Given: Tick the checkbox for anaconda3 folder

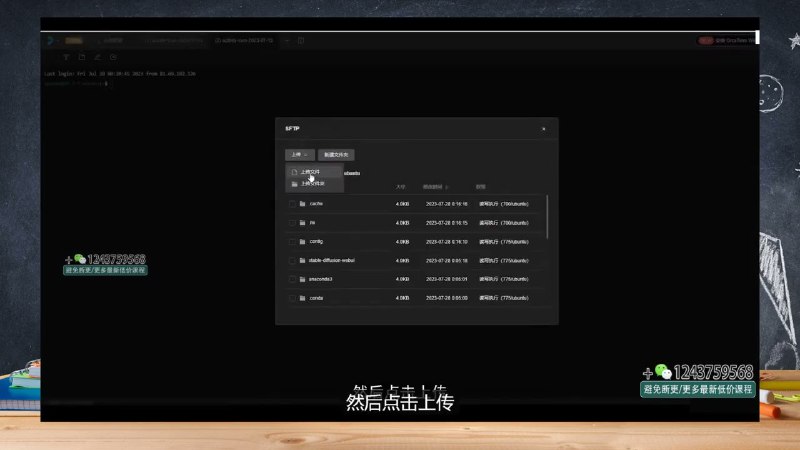Looking at the screenshot, I should 292,279.
